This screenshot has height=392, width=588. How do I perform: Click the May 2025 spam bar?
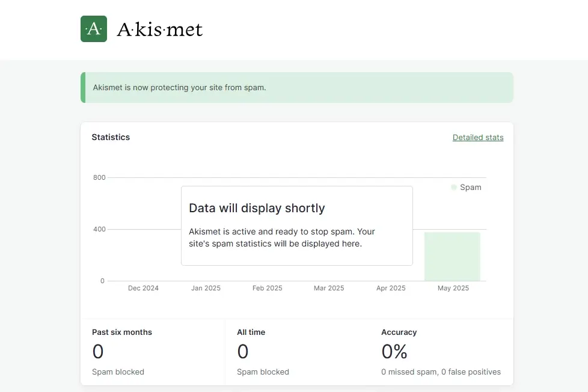coord(452,256)
